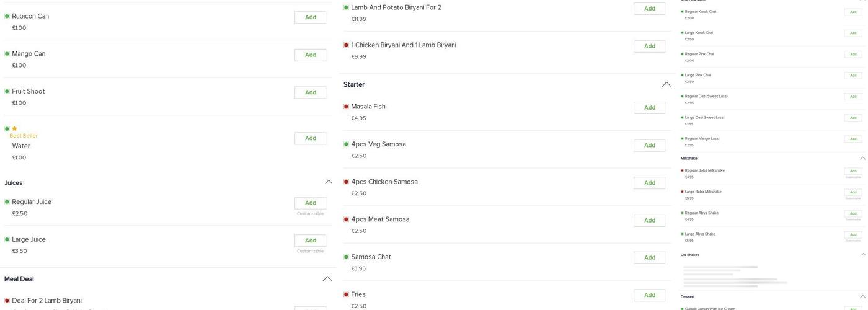868x310 pixels.
Task: Click the green veg dot beside Samosa Chat
Action: pyautogui.click(x=346, y=257)
